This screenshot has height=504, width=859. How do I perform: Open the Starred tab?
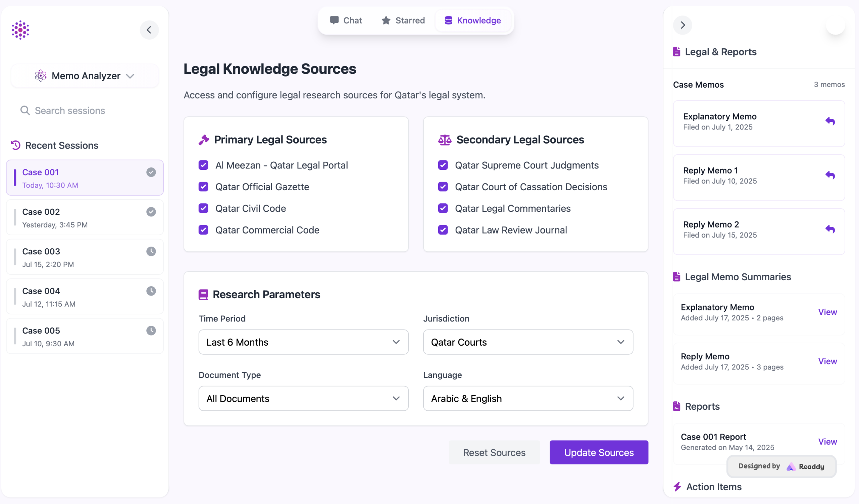403,20
